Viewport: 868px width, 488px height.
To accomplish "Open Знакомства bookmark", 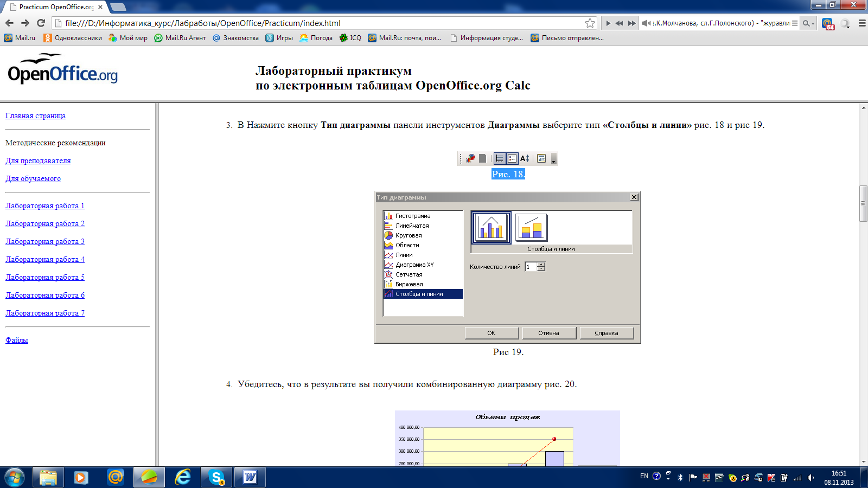I will pyautogui.click(x=235, y=38).
